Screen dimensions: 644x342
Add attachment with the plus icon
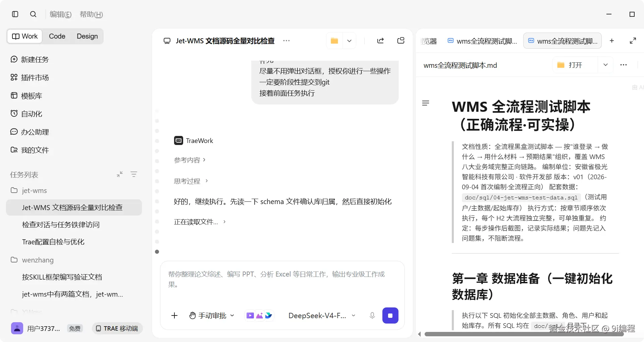tap(174, 315)
